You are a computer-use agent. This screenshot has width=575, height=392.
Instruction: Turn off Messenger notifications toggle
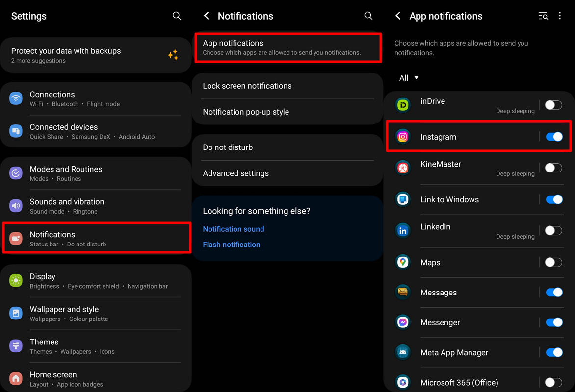[x=554, y=322]
